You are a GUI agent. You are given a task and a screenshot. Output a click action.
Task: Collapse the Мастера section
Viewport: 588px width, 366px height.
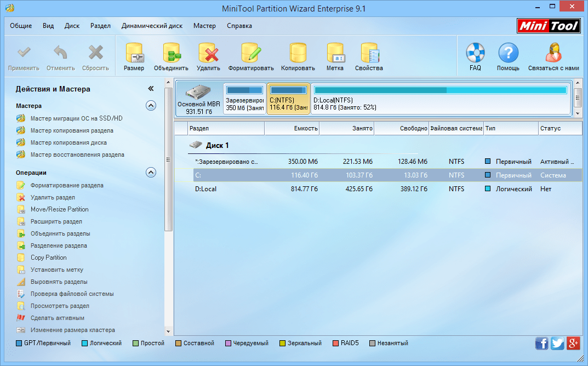pyautogui.click(x=151, y=105)
